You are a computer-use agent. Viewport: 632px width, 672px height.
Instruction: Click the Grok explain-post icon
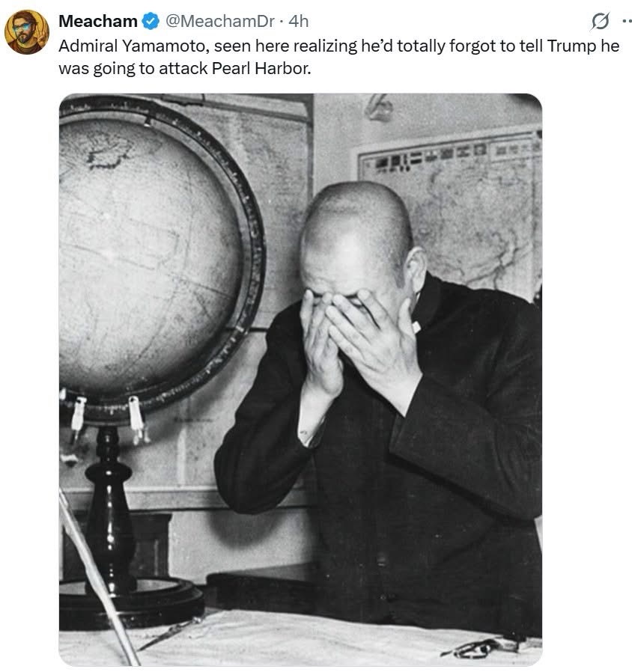pyautogui.click(x=601, y=21)
